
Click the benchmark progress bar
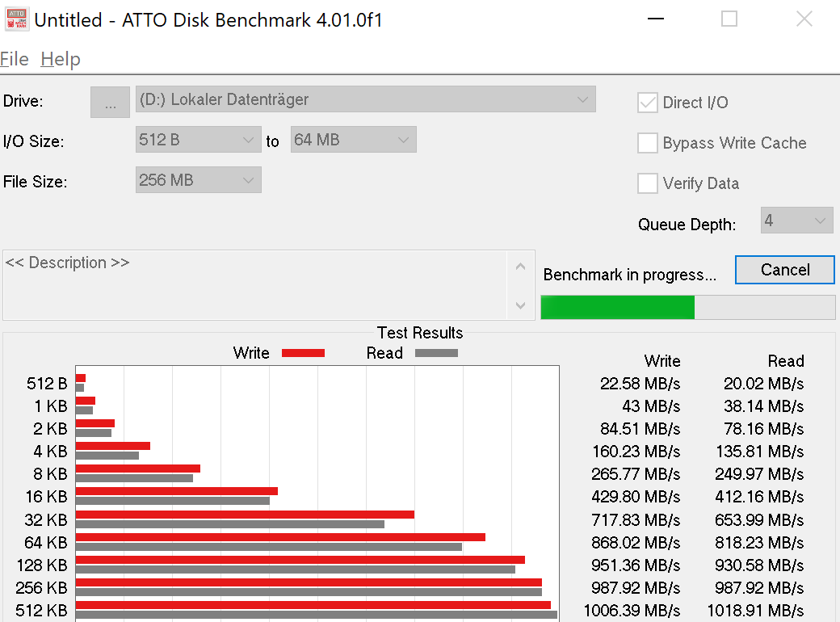tap(688, 308)
